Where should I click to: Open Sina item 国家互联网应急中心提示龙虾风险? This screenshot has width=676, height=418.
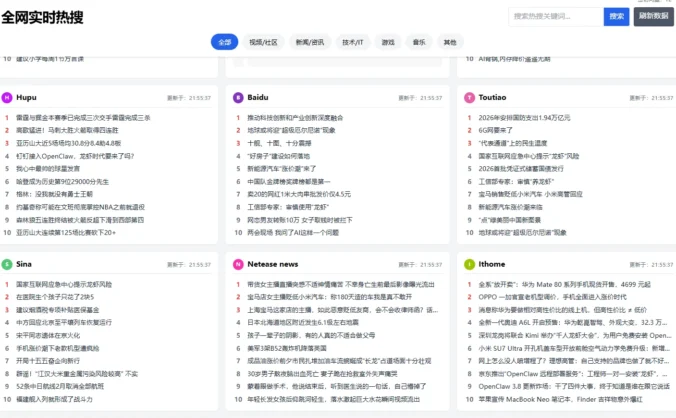point(64,284)
